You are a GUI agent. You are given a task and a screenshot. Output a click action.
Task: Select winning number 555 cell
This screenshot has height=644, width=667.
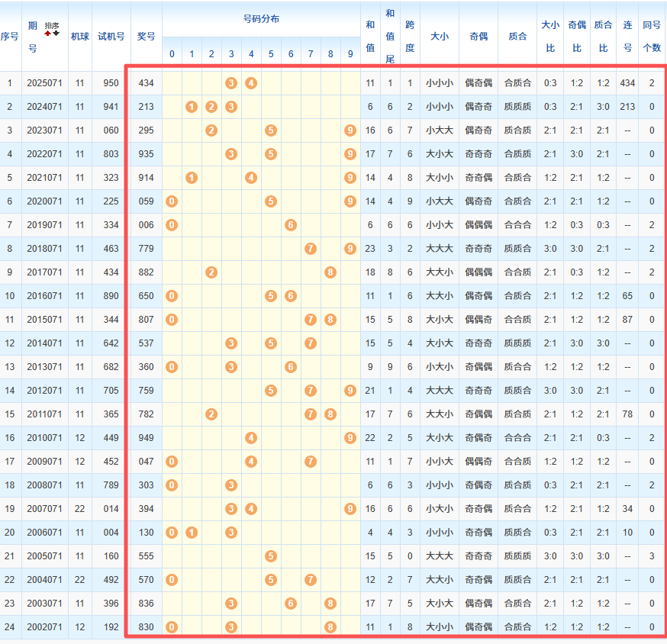click(x=146, y=556)
